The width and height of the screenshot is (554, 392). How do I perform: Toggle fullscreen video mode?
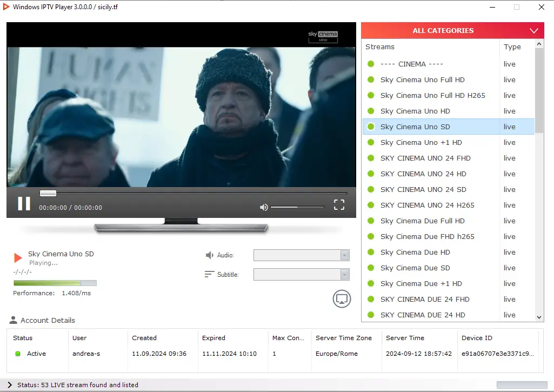[339, 204]
